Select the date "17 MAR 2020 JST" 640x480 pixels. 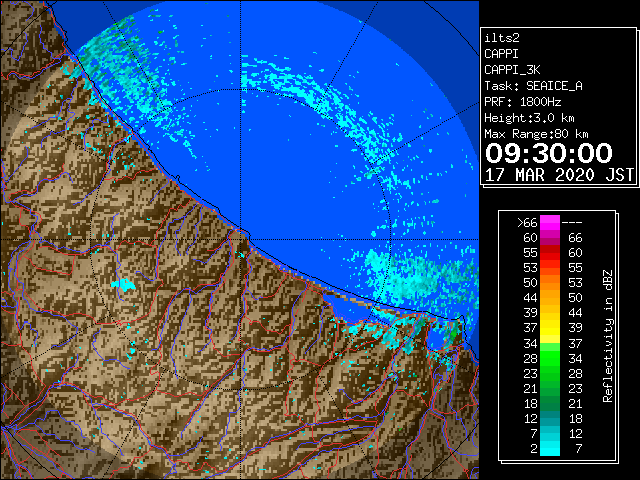(559, 175)
